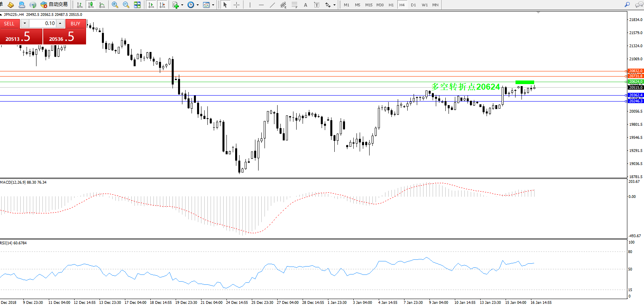
Task: Click the SELL button
Action: pos(9,23)
